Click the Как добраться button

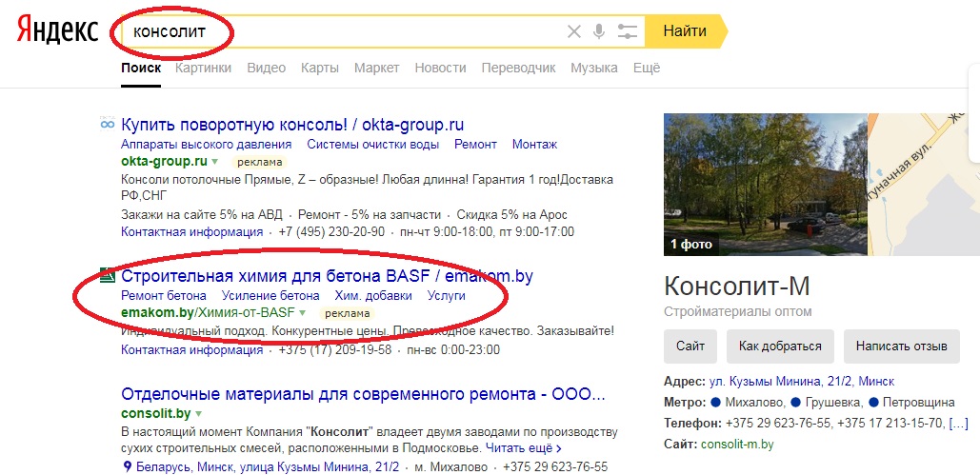click(x=780, y=346)
